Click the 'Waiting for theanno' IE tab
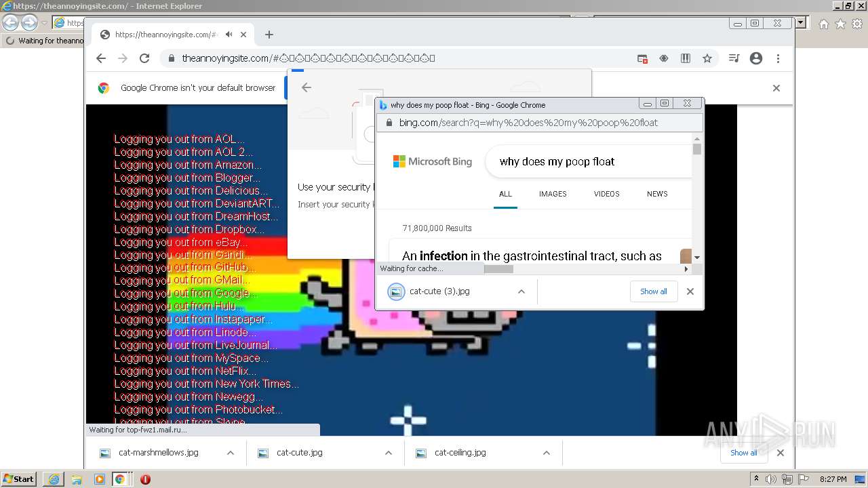Viewport: 868px width, 488px height. 43,41
